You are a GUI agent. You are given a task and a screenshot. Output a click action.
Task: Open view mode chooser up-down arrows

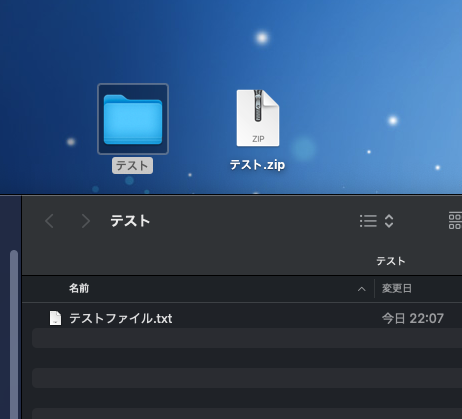point(389,221)
